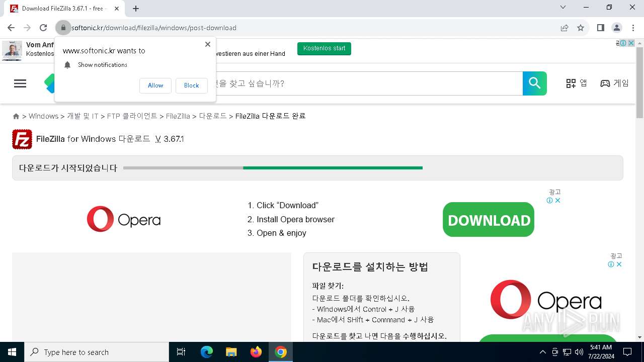
Task: Click the address bar URL
Action: 154,28
